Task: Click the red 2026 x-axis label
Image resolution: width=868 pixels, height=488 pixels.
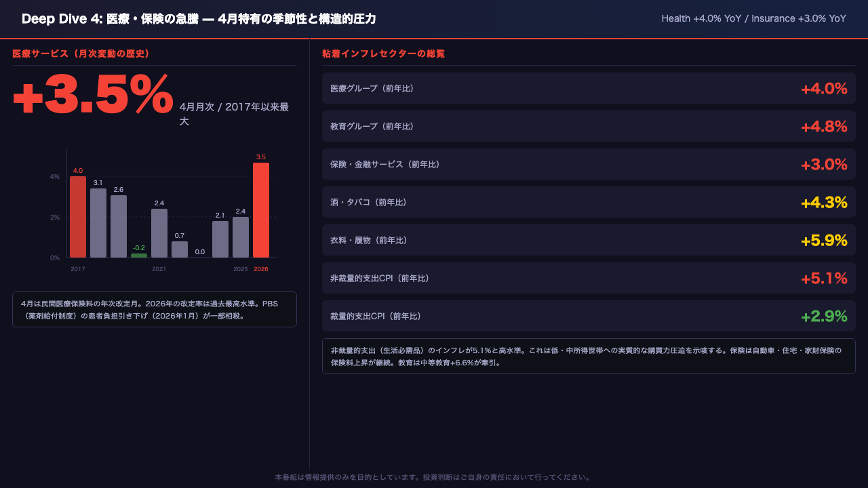Action: (261, 269)
